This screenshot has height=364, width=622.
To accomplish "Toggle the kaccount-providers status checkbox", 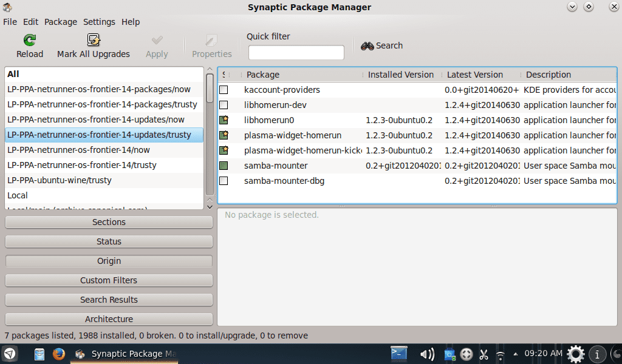I will pyautogui.click(x=224, y=90).
